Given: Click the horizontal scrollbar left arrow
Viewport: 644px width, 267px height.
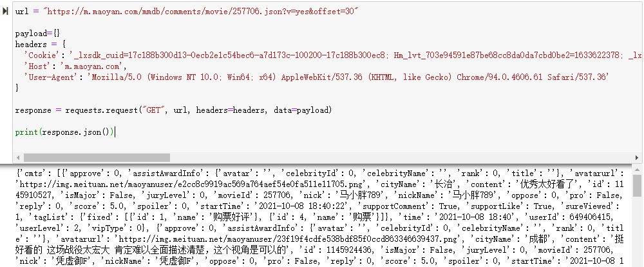Looking at the screenshot, I should (x=18, y=157).
